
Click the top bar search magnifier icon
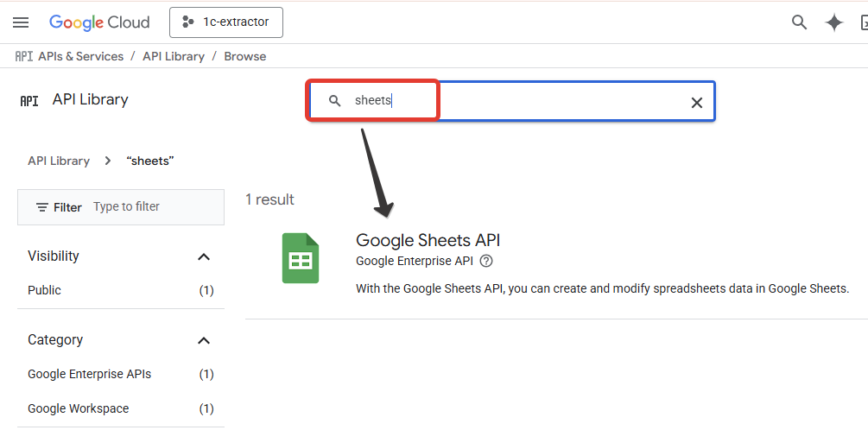[x=800, y=22]
